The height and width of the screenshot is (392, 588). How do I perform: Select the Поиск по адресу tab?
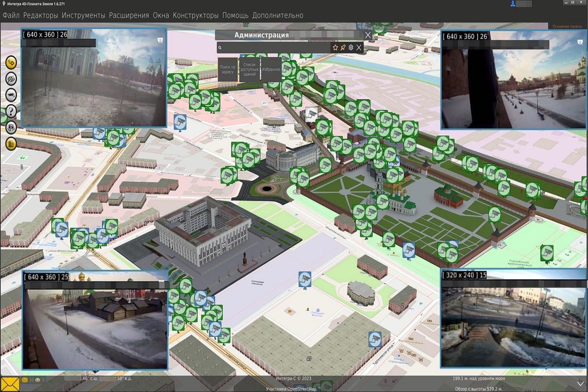coord(227,70)
